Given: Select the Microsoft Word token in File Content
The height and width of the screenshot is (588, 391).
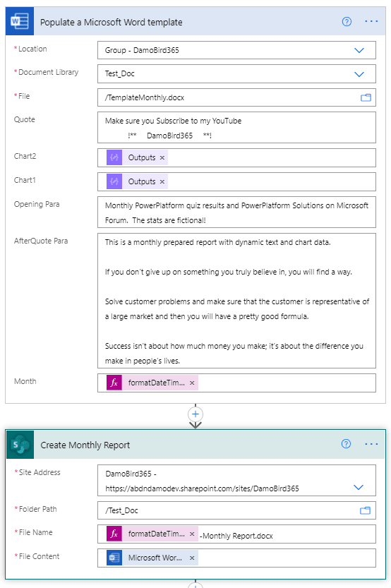Looking at the screenshot, I should 152,558.
